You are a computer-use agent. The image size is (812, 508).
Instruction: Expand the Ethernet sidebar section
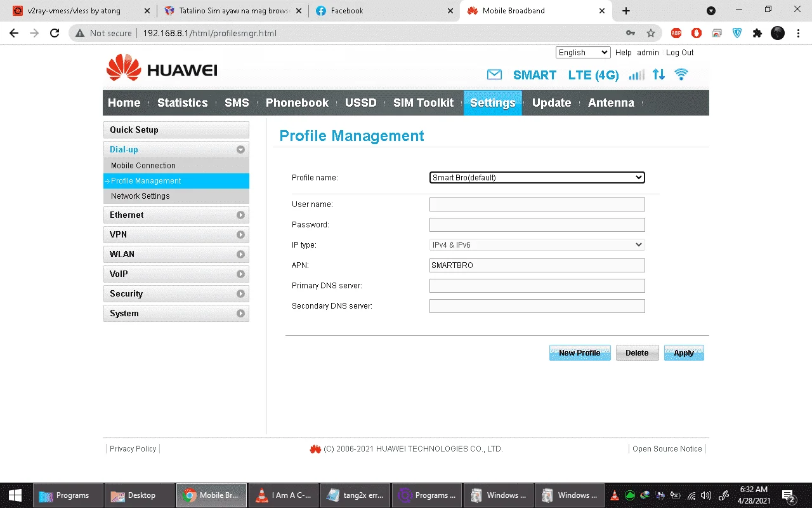pyautogui.click(x=176, y=215)
